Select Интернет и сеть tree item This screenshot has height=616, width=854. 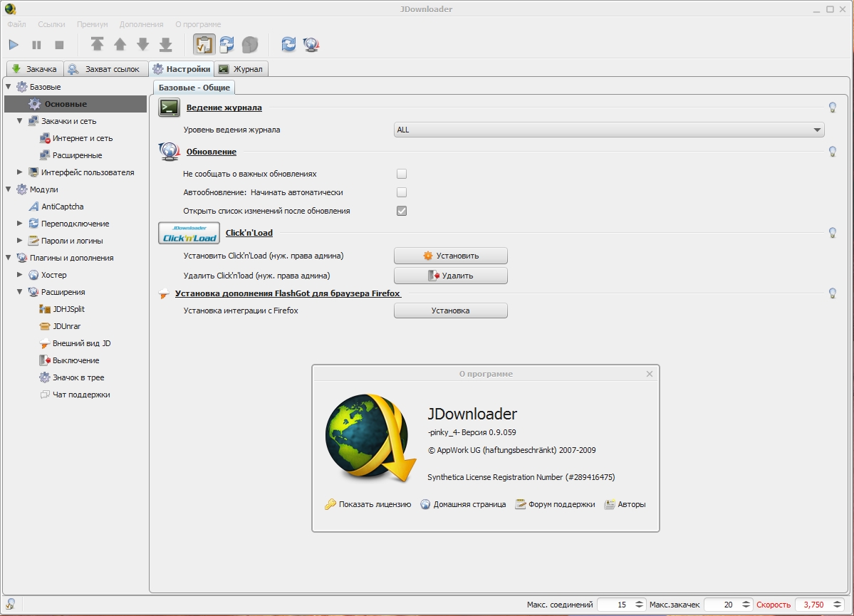pyautogui.click(x=76, y=138)
